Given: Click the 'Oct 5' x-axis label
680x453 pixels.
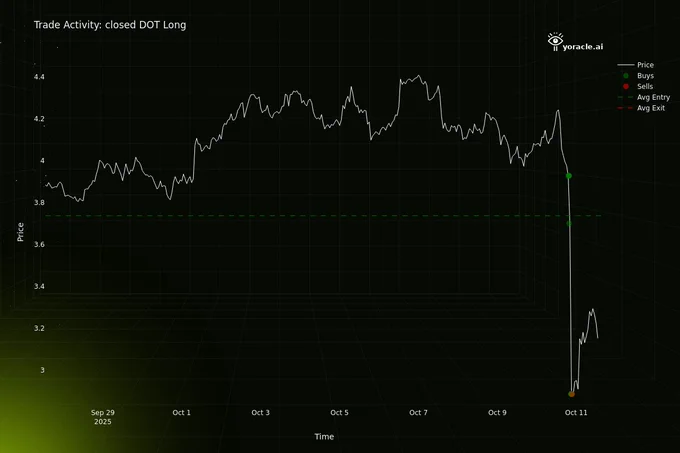Looking at the screenshot, I should point(339,412).
